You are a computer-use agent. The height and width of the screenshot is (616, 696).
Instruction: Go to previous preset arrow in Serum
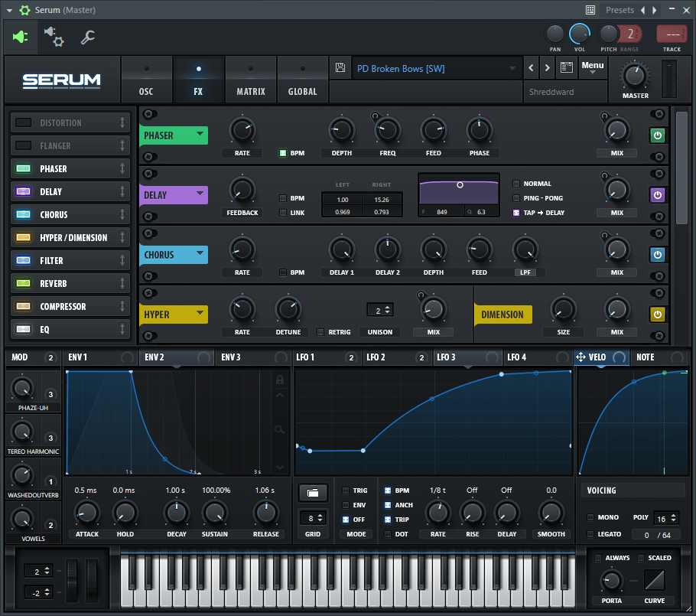[531, 68]
